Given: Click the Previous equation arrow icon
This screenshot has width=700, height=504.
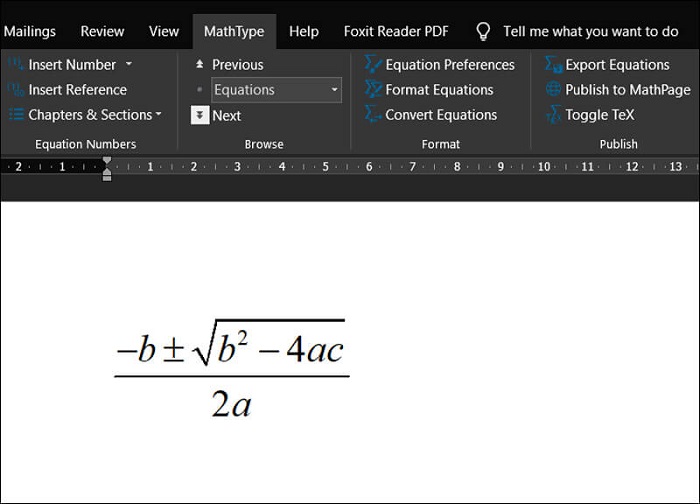Looking at the screenshot, I should 200,65.
